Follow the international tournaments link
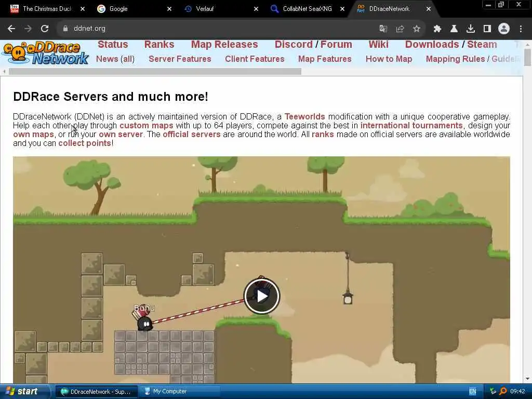This screenshot has width=532, height=399. [411, 126]
